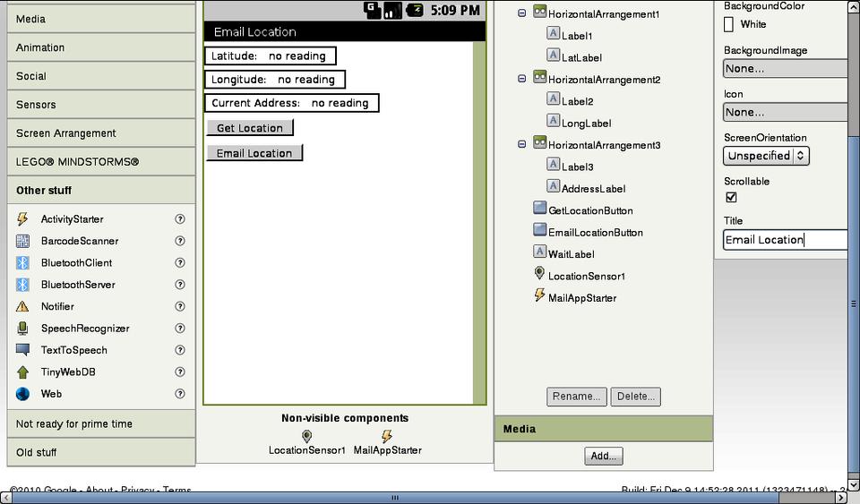Screen dimensions: 860x504
Task: Select LocationSensor1 non-visible component icon
Action: [x=306, y=436]
